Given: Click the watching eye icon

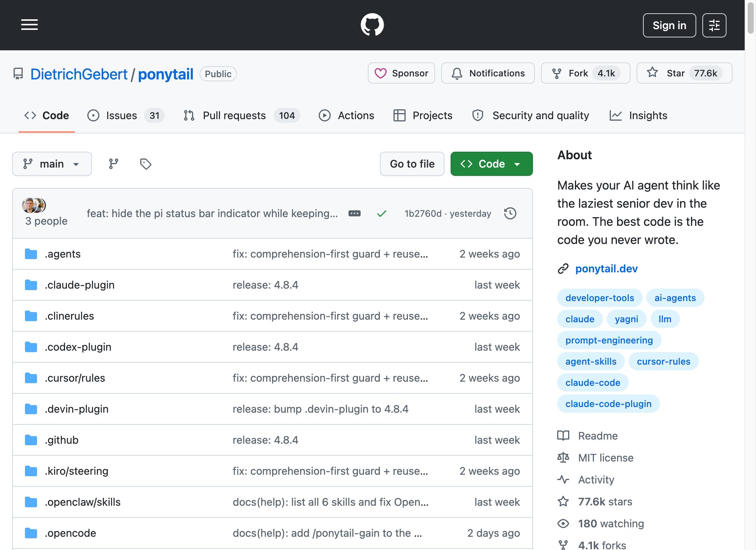Looking at the screenshot, I should 563,524.
